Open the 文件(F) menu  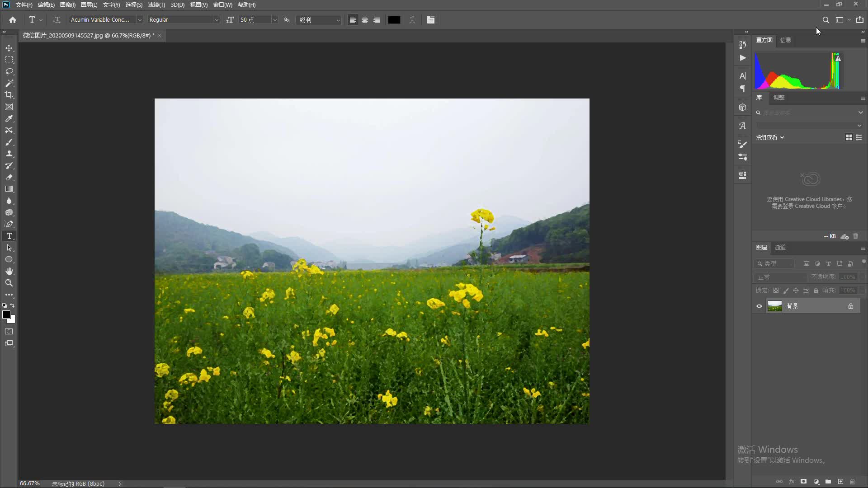(x=24, y=5)
